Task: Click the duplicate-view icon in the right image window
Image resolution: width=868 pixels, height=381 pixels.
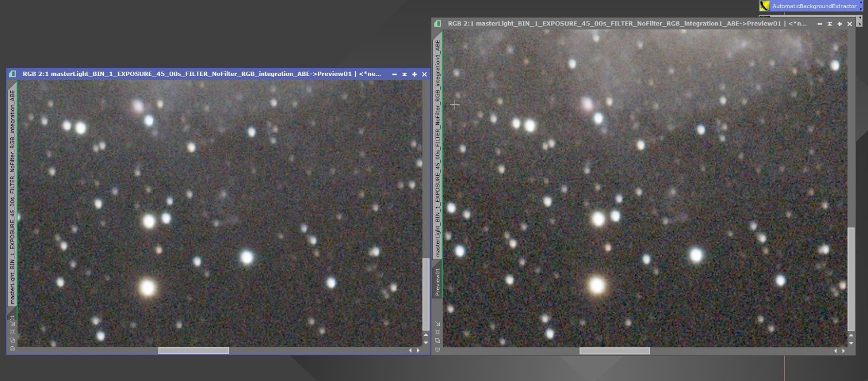Action: (438, 340)
